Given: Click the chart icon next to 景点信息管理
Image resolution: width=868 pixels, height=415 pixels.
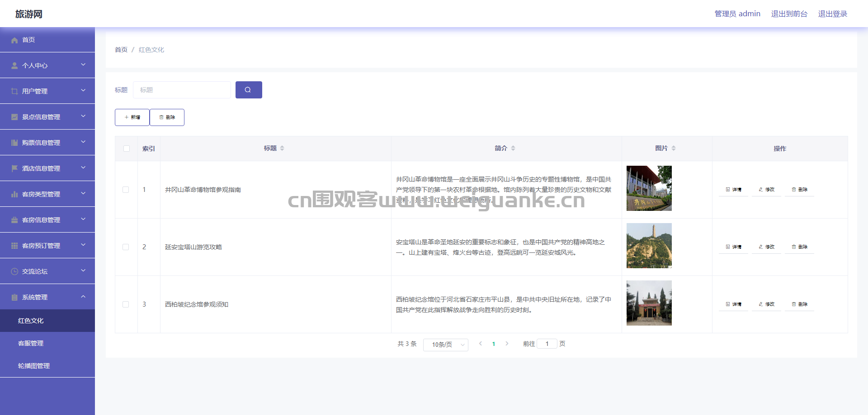Looking at the screenshot, I should point(14,117).
